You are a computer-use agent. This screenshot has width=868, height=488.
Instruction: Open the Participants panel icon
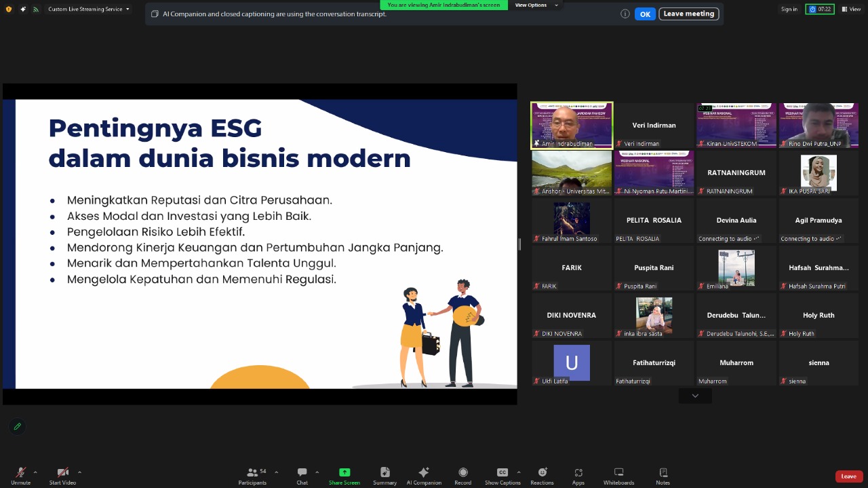(252, 472)
